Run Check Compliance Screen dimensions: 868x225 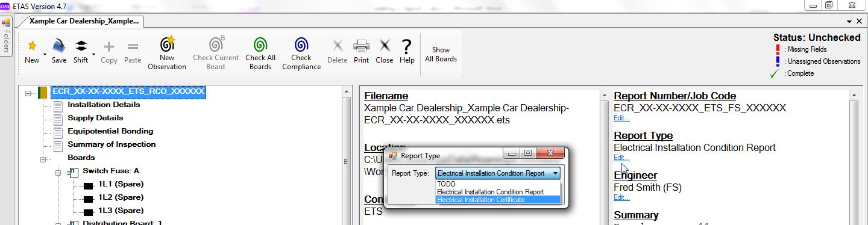pos(301,53)
